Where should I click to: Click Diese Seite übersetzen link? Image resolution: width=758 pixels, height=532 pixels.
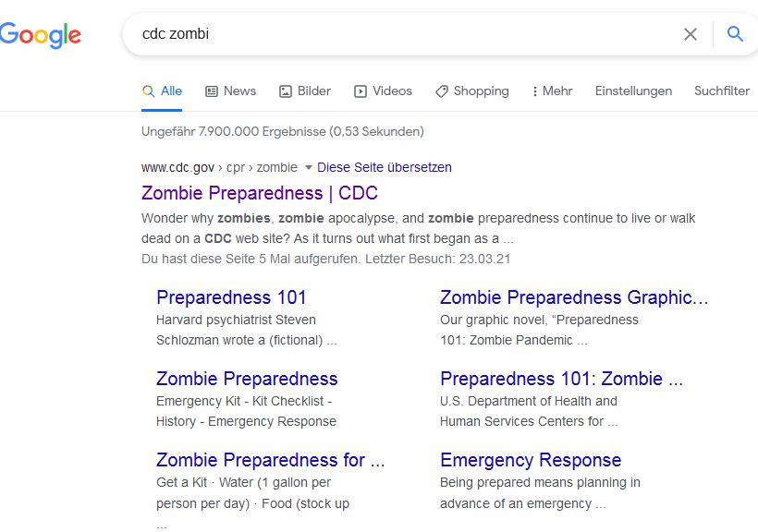click(385, 167)
